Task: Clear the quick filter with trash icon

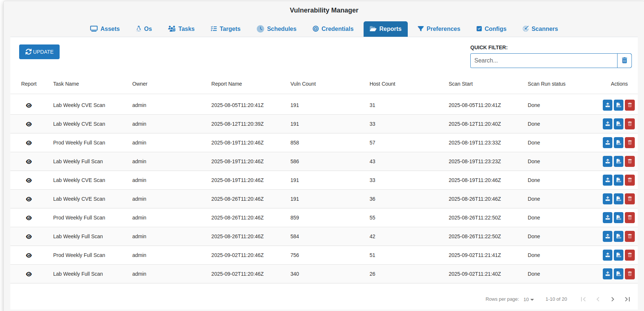Action: 624,61
